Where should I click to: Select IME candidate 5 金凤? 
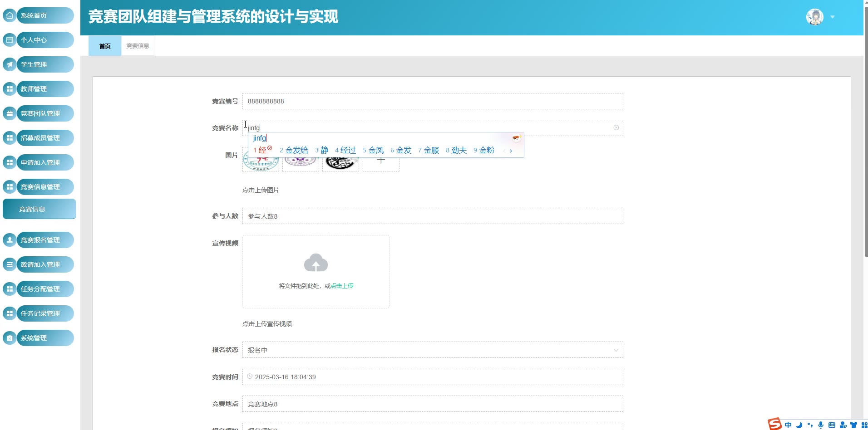click(373, 150)
